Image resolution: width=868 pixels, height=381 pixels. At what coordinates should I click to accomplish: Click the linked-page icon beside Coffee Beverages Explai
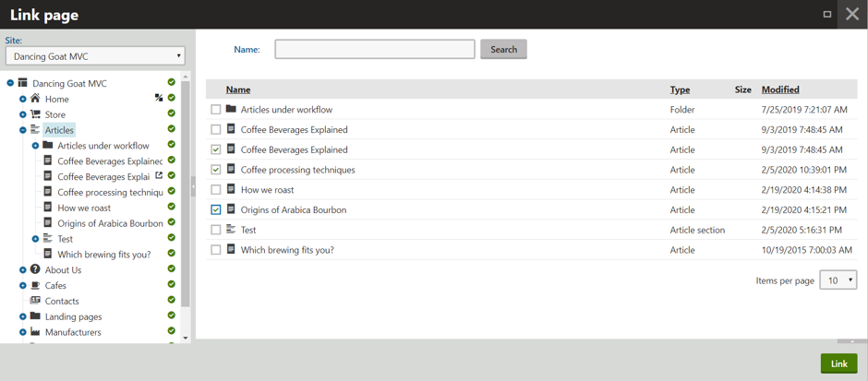click(159, 175)
